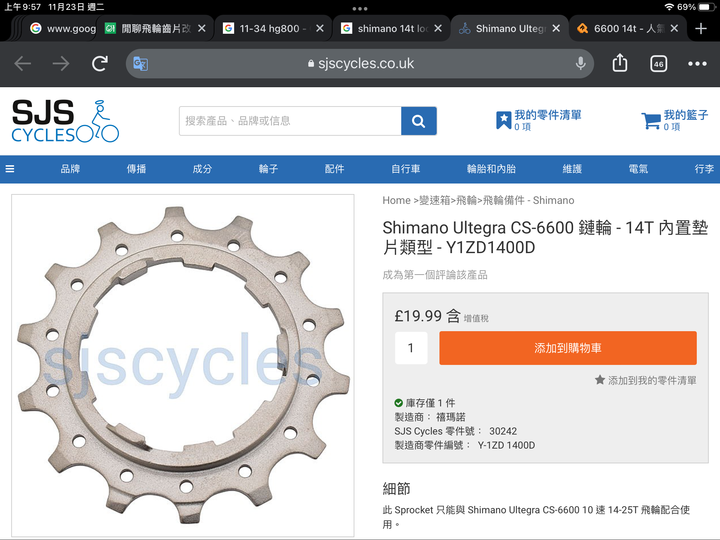The width and height of the screenshot is (720, 540).
Task: Open the 電氣 menu
Action: (x=638, y=169)
